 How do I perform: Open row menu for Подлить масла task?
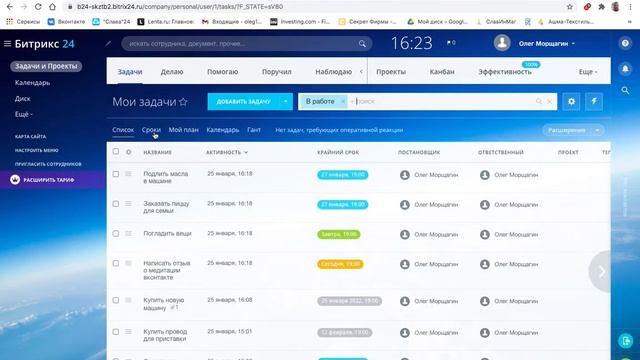click(128, 174)
